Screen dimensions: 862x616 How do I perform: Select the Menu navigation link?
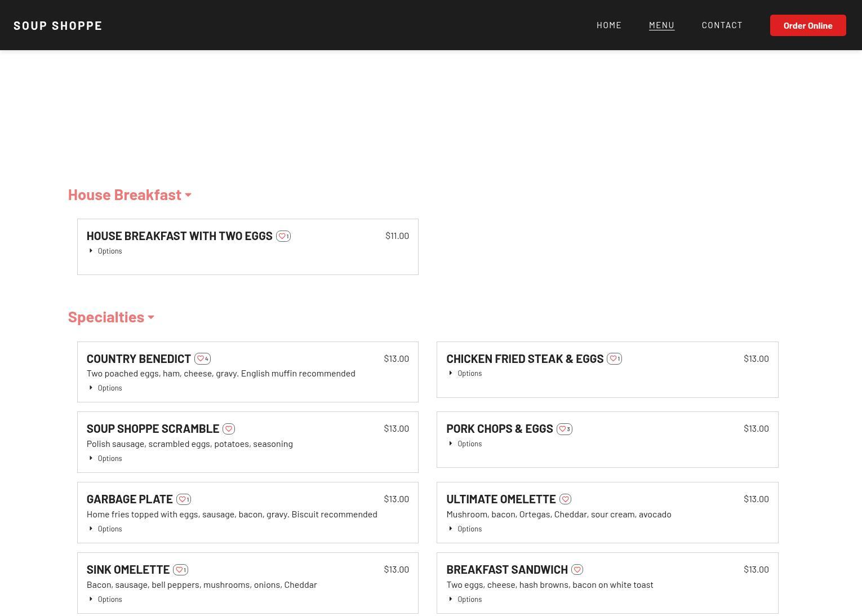(661, 25)
